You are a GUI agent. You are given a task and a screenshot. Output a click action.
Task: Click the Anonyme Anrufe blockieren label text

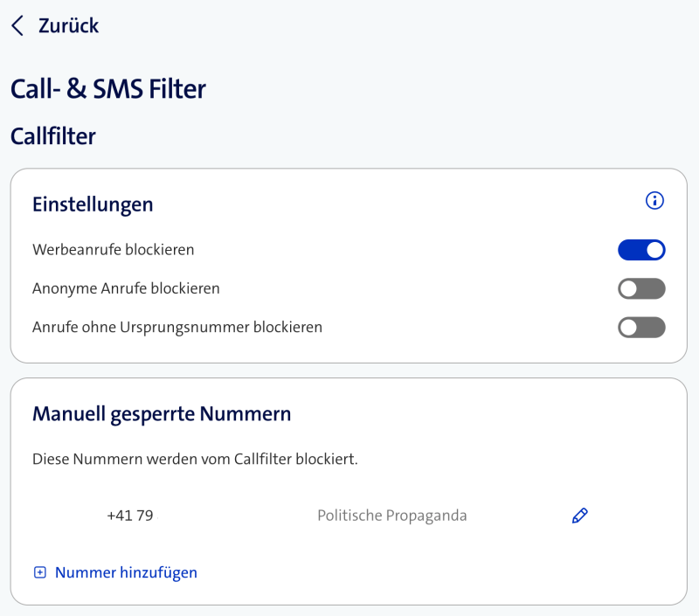[126, 288]
